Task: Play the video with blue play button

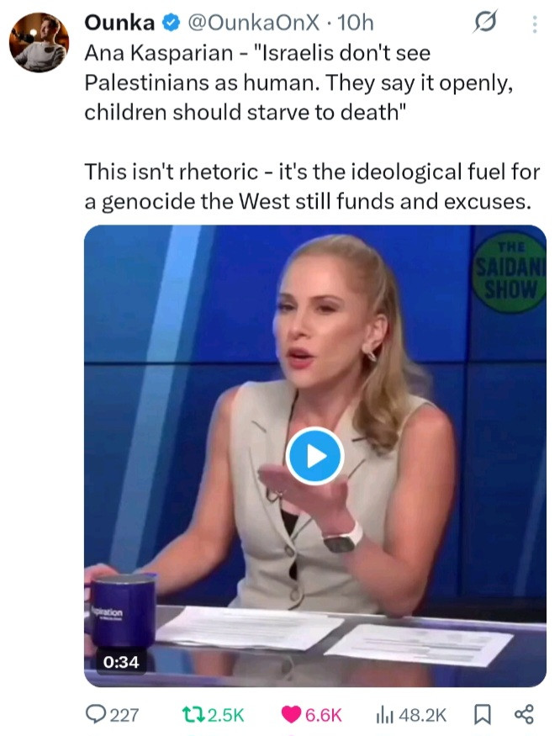Action: (314, 456)
